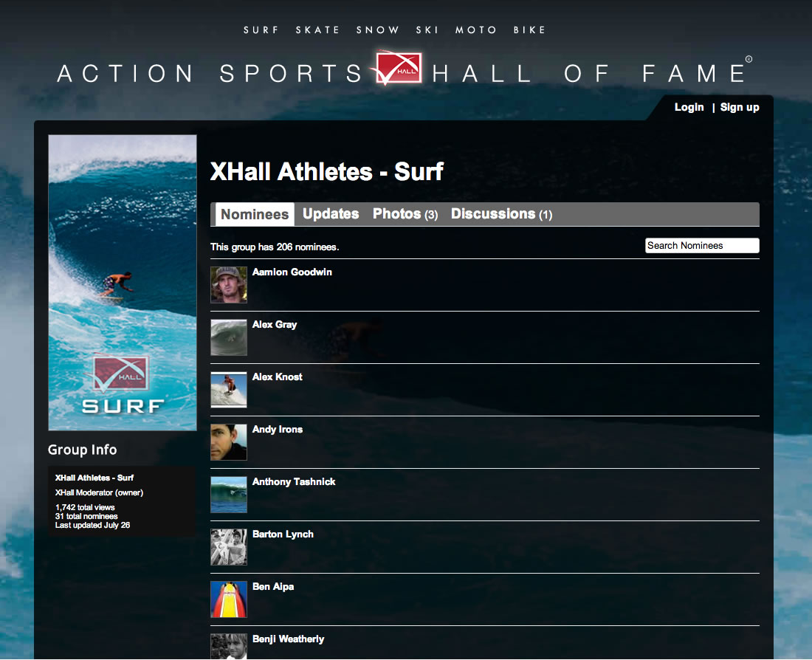Focus the Search Nominees field
Viewport: 812px width, 660px height.
(x=702, y=246)
